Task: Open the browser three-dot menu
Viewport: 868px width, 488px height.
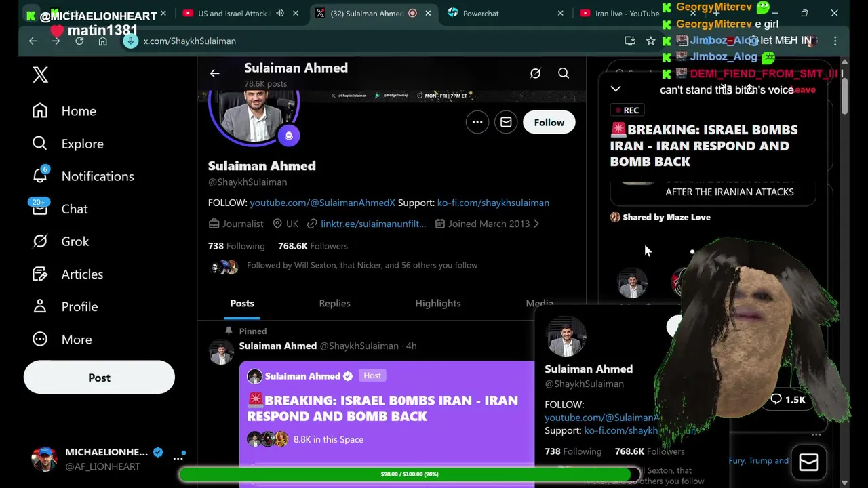Action: click(x=835, y=41)
